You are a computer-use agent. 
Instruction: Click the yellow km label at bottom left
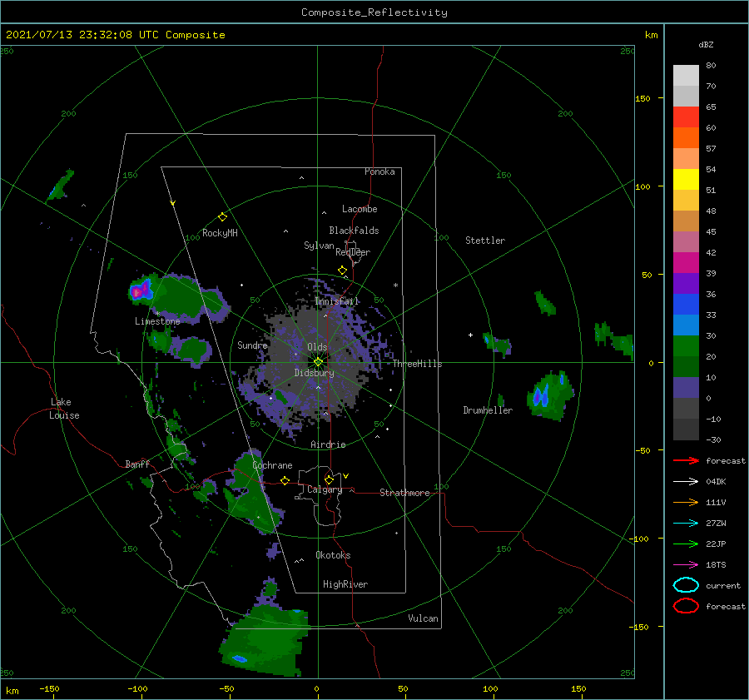[12, 691]
